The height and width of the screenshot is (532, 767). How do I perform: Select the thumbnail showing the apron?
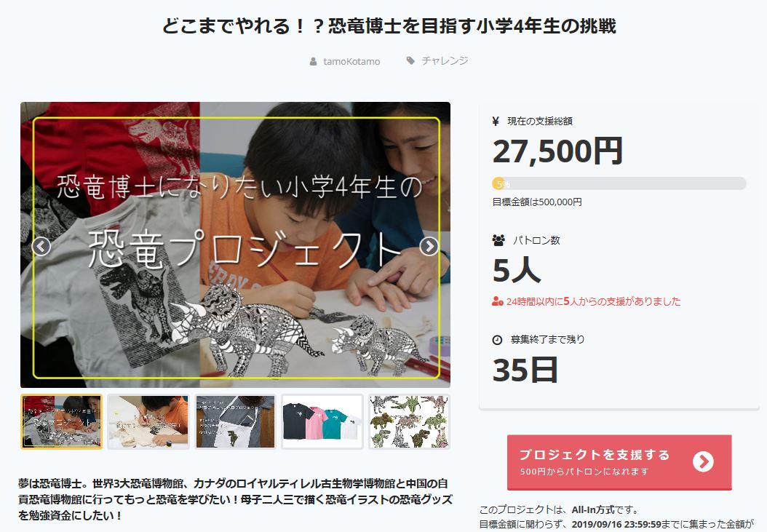[235, 421]
